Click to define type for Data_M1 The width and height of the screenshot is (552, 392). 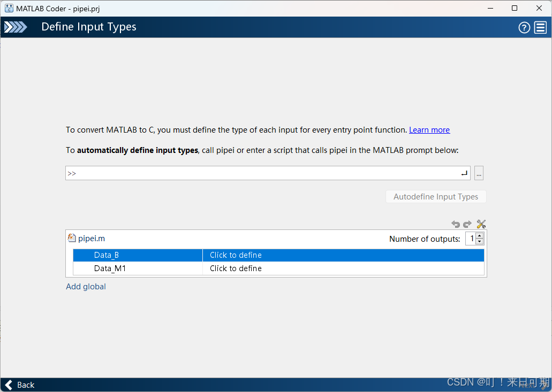click(x=236, y=268)
